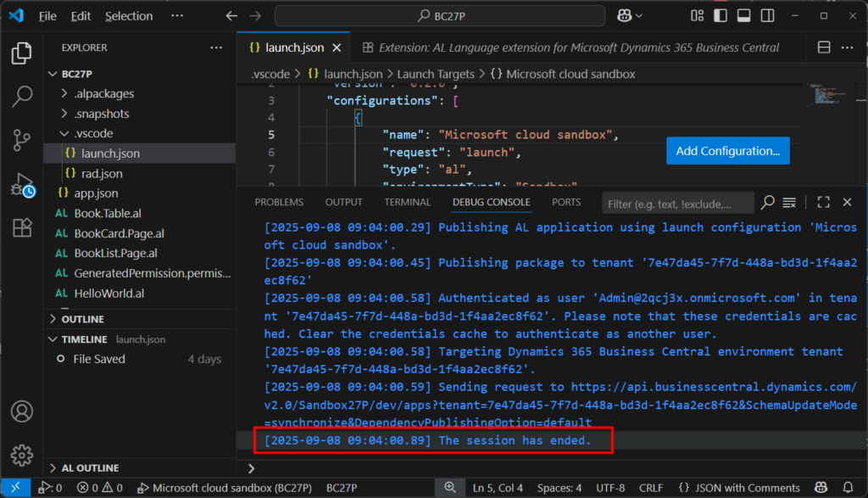This screenshot has height=498, width=868.
Task: Expand the OUTLINE section
Action: (83, 319)
